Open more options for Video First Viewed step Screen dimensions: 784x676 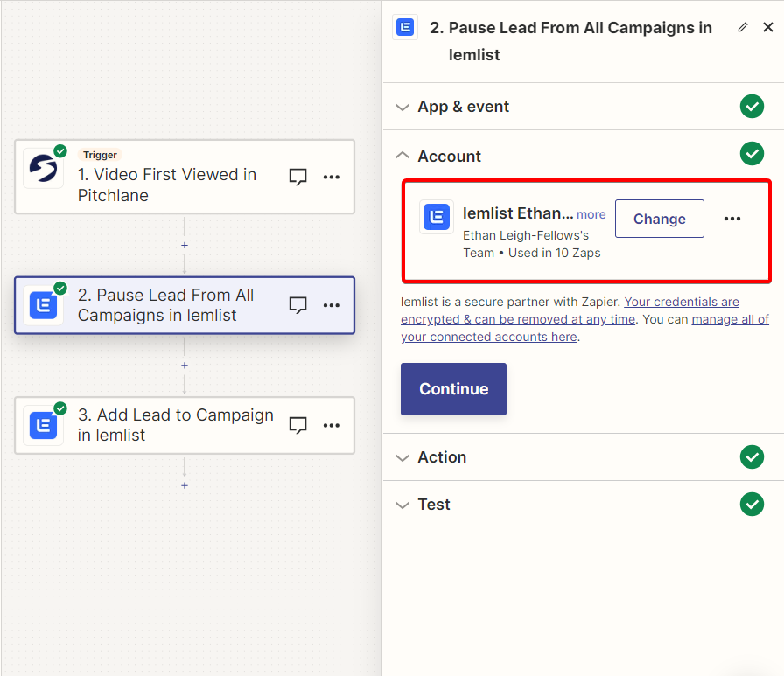[331, 177]
